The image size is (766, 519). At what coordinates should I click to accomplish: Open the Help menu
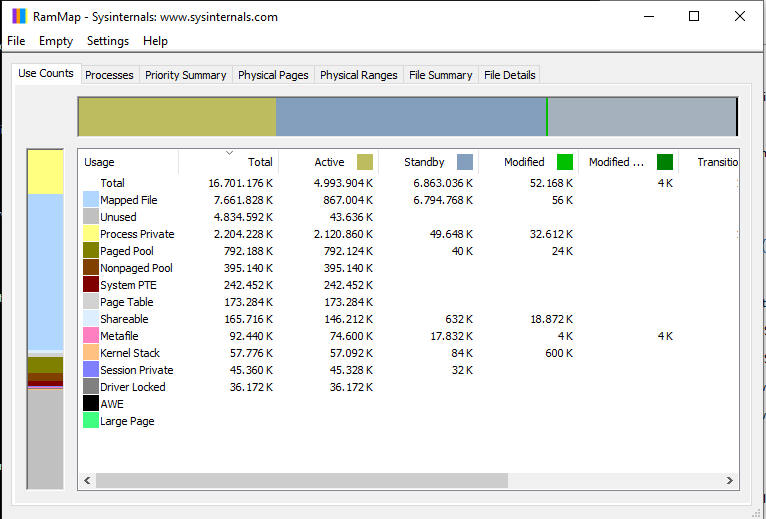point(155,41)
